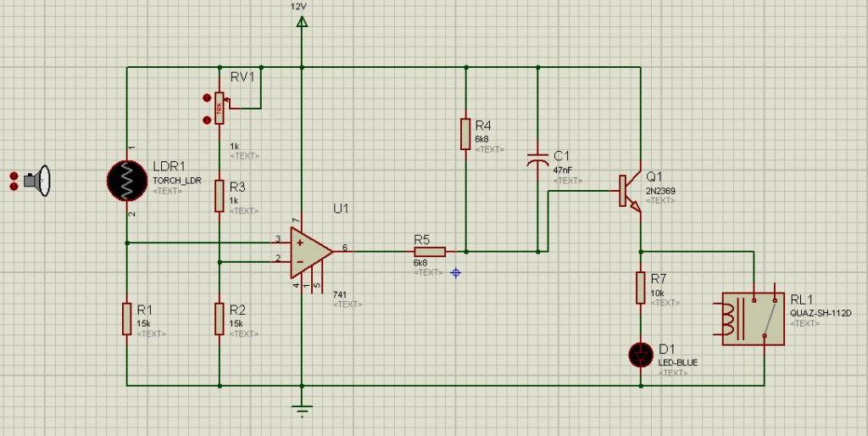This screenshot has width=868, height=436.
Task: Click the 12V power terminal arrow
Action: (x=302, y=22)
